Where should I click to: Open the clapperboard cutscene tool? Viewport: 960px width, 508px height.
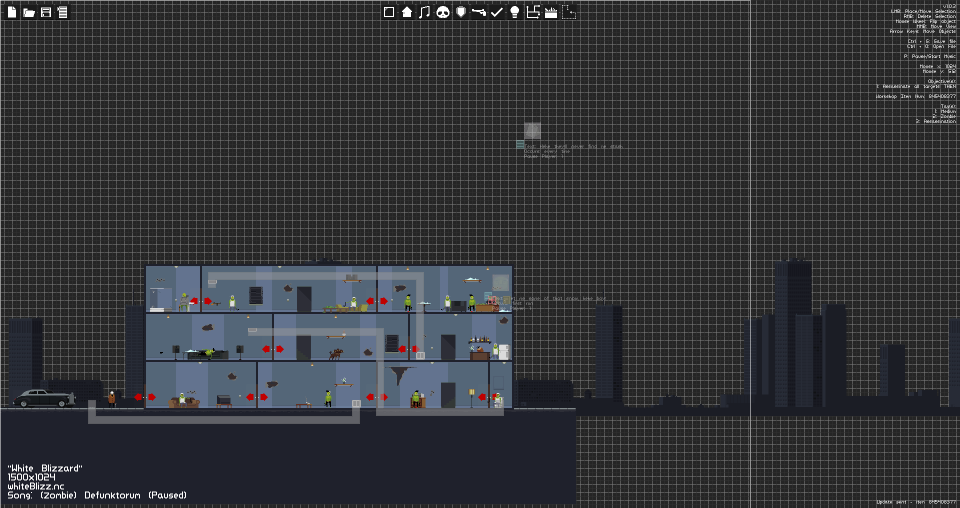pos(551,12)
